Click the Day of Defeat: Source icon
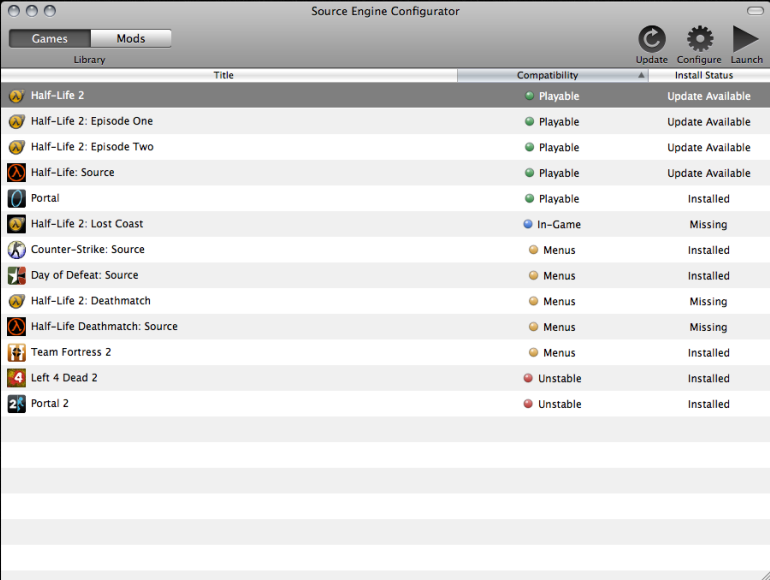The width and height of the screenshot is (770, 580). [16, 276]
